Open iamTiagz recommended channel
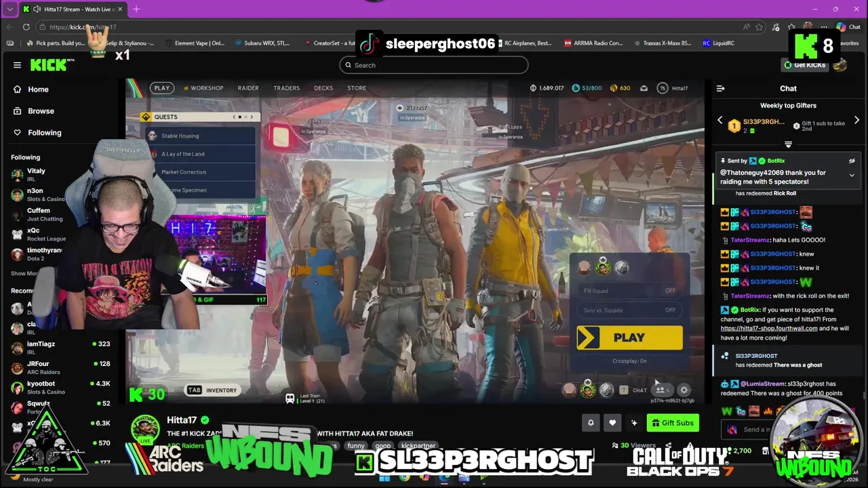Screen dimensions: 868x488 (61, 348)
